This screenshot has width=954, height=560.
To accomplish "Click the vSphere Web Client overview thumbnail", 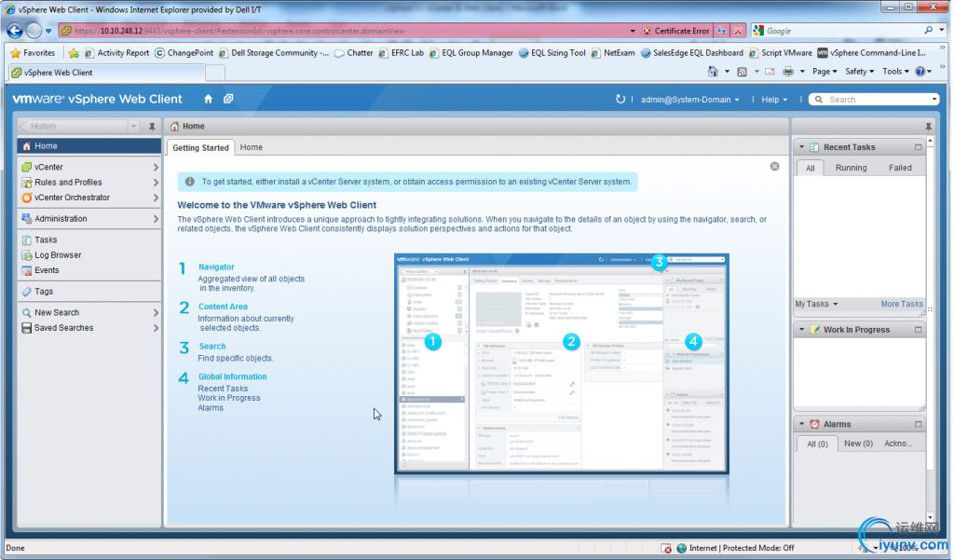I will pos(561,363).
